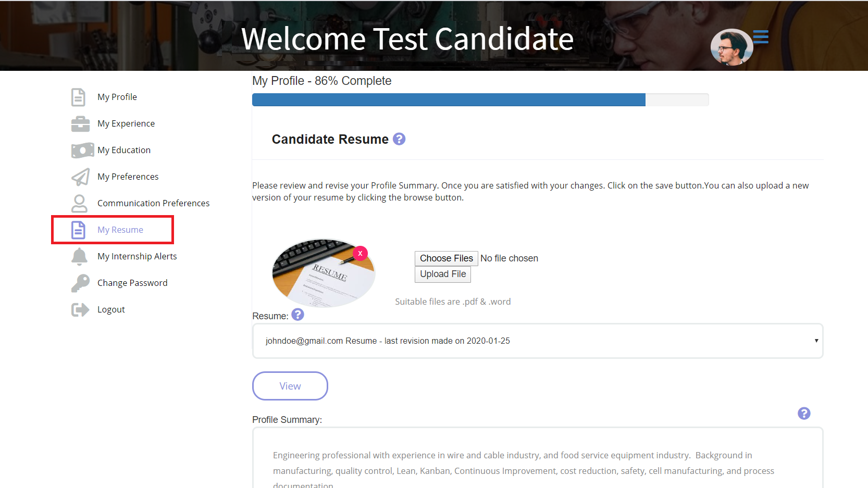Click help icon near Profile Summary

(804, 413)
